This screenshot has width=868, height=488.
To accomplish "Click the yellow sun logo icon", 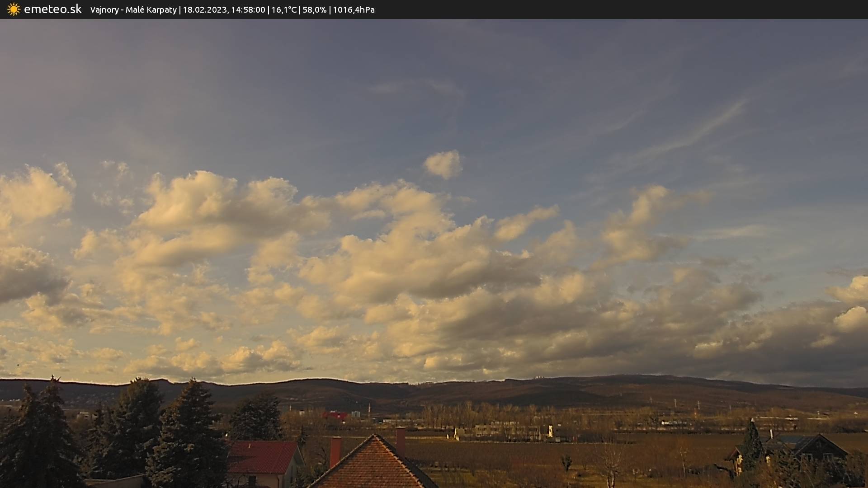I will tap(14, 9).
